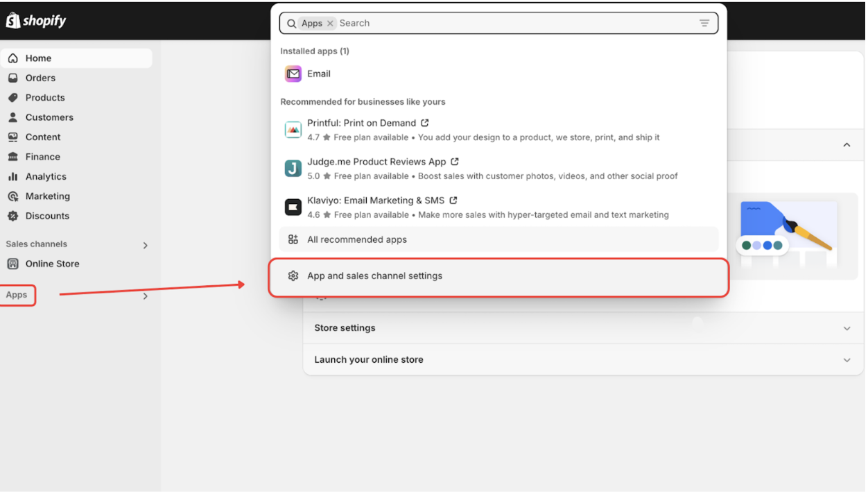Open the Online Store sales channel
The width and height of the screenshot is (868, 494).
pos(52,264)
